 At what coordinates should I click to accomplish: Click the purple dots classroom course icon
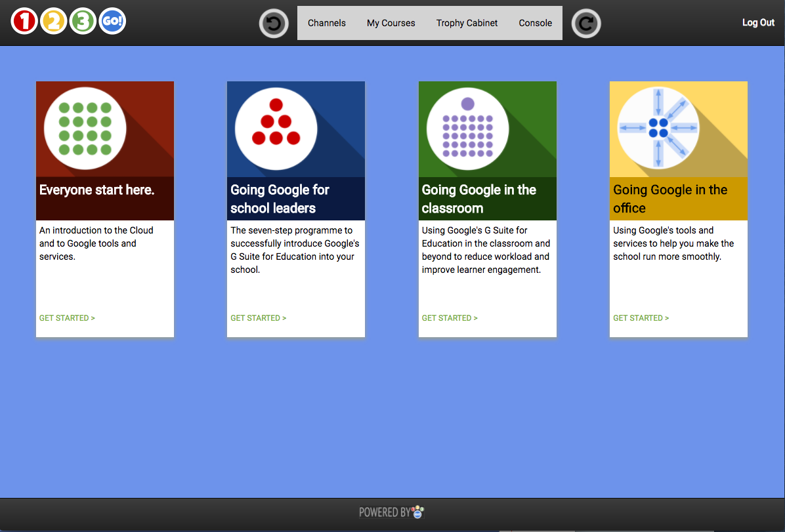467,129
